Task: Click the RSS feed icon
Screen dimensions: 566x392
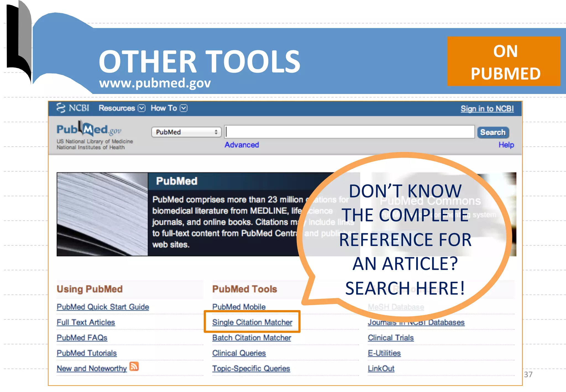Action: click(134, 367)
